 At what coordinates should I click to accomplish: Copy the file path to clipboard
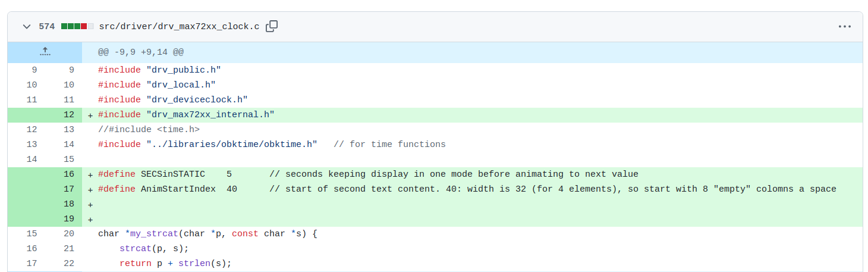[x=272, y=26]
